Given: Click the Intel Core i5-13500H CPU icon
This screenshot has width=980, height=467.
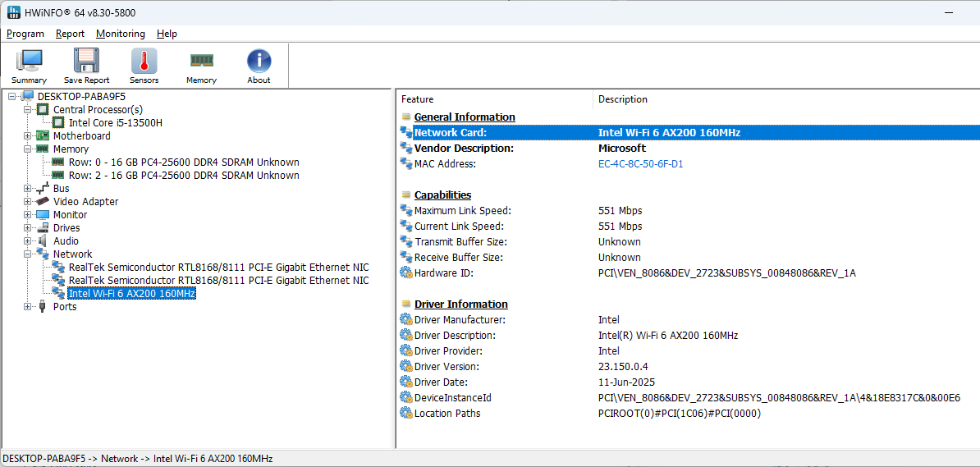Looking at the screenshot, I should coord(59,122).
